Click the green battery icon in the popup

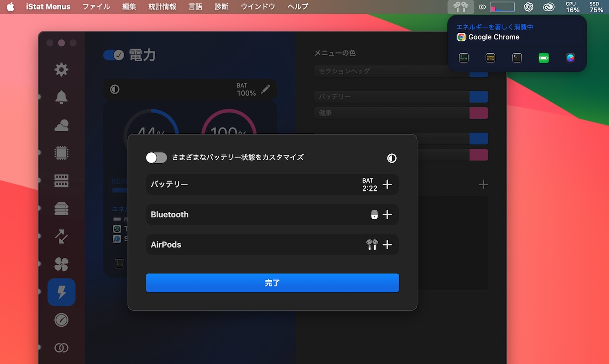pos(544,58)
